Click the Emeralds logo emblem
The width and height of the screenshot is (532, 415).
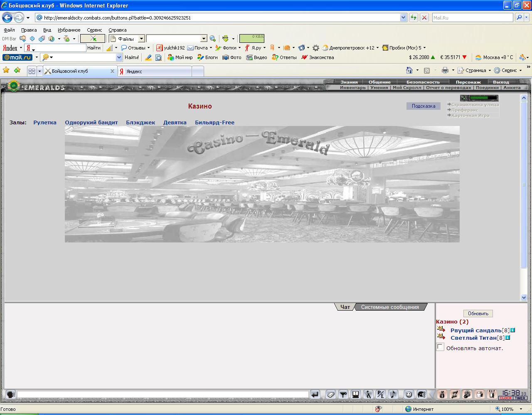(14, 86)
